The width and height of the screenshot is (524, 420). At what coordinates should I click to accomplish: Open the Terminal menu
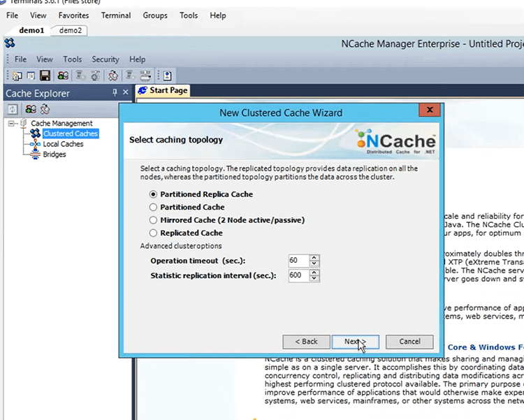[x=116, y=15]
